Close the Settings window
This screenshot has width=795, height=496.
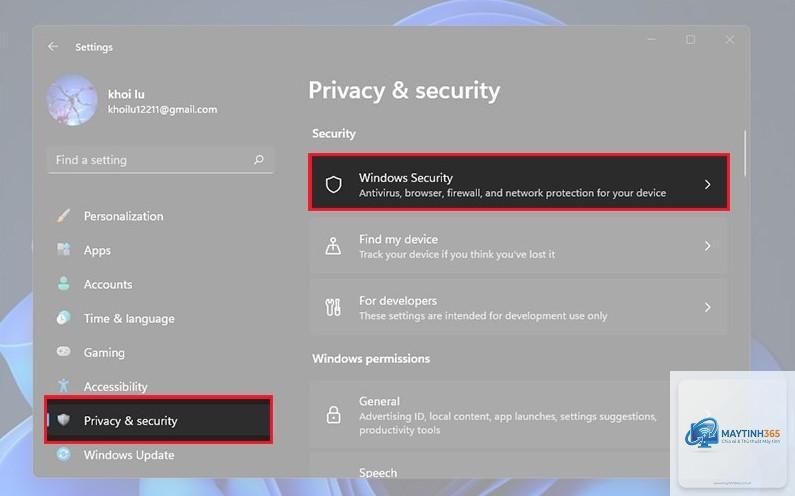coord(730,39)
